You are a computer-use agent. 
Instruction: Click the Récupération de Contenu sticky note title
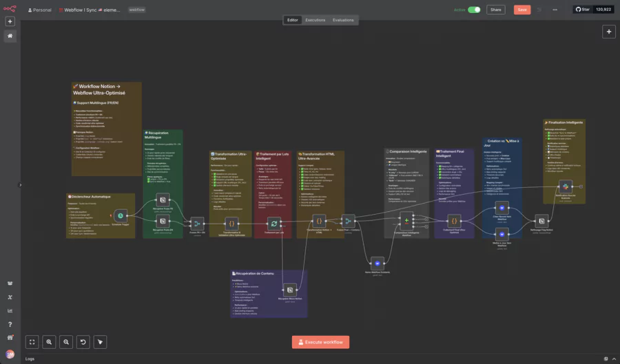tap(253, 273)
